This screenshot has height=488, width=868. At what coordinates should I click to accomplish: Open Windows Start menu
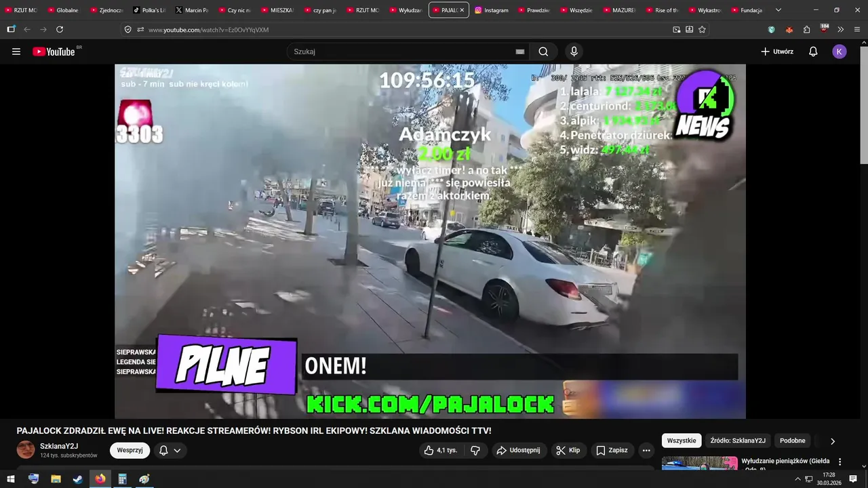(11, 479)
